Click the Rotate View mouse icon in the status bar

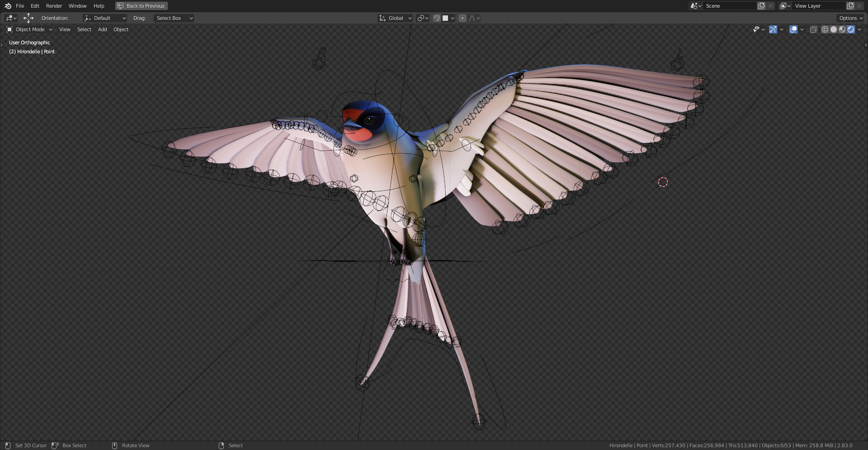point(114,445)
